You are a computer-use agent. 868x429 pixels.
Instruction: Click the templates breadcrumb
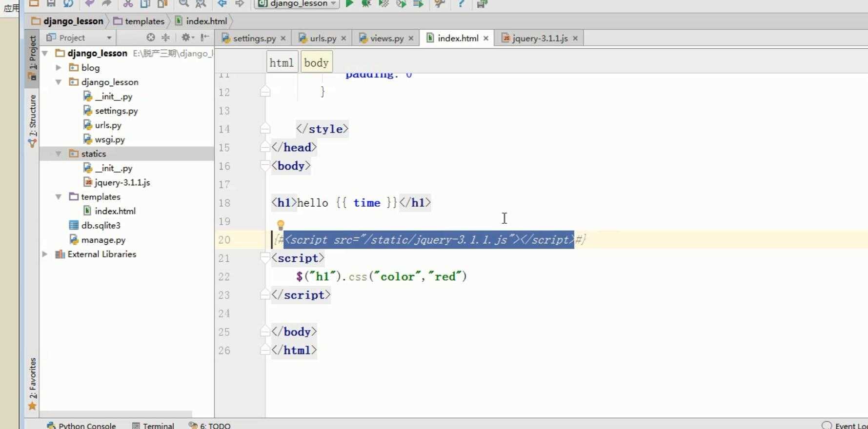(x=139, y=21)
